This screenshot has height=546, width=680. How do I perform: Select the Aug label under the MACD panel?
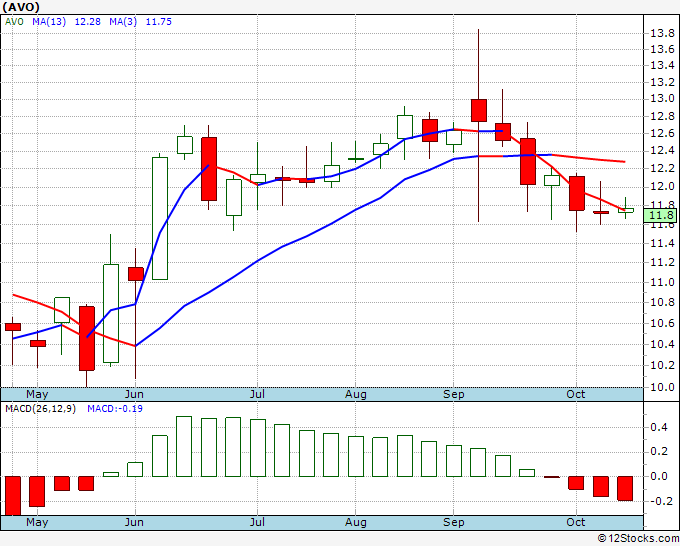pyautogui.click(x=356, y=522)
